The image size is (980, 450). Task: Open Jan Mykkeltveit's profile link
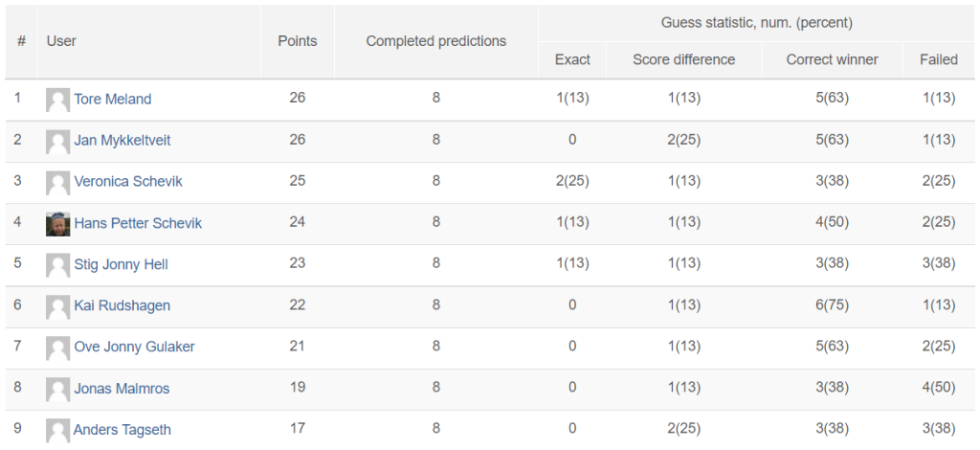coord(122,141)
